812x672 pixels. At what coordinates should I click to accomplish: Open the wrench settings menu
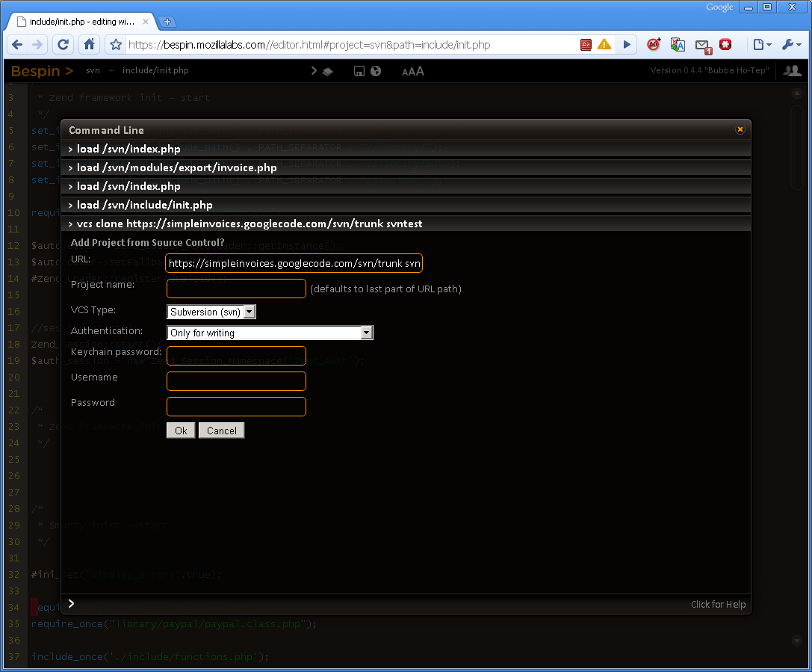click(791, 45)
